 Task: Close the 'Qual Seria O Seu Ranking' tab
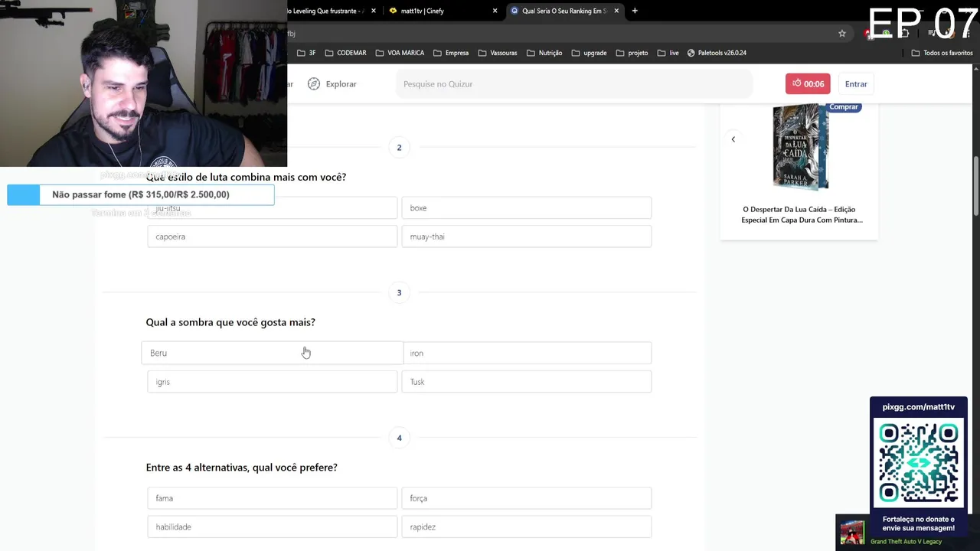615,11
